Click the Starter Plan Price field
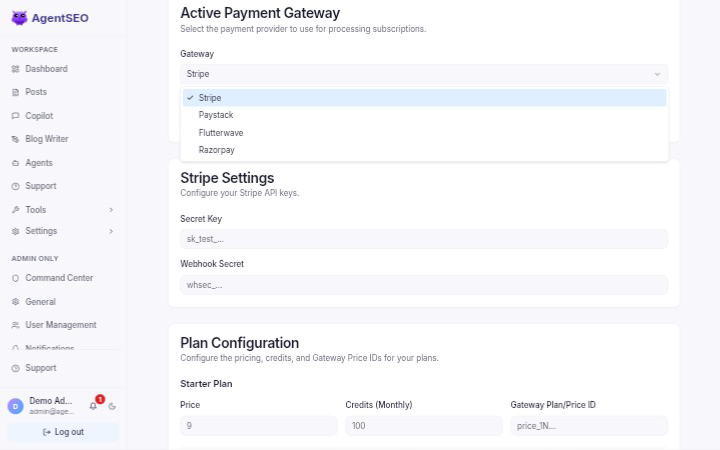 [x=259, y=426]
